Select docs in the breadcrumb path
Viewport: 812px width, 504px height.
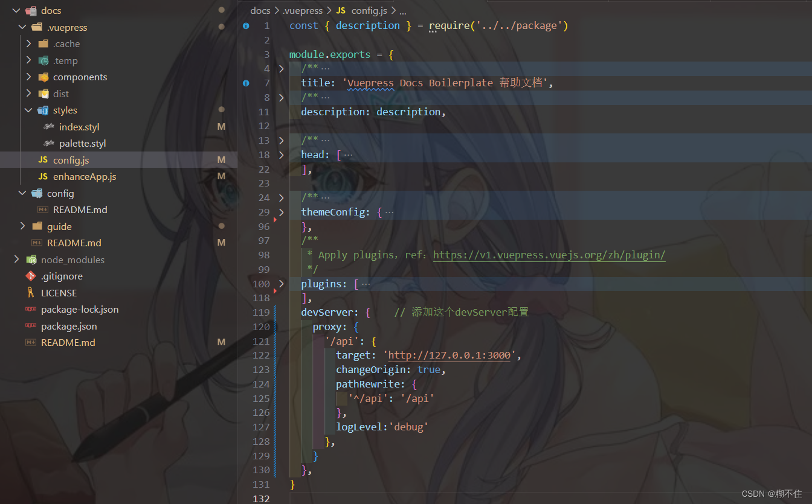pos(260,11)
